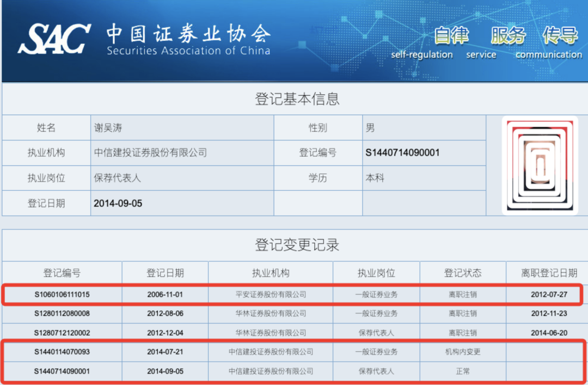Click the 离职登记日期 column header
The width and height of the screenshot is (588, 385).
(x=549, y=273)
